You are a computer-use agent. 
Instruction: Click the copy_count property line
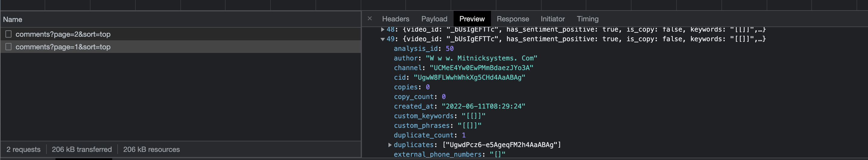tap(420, 97)
